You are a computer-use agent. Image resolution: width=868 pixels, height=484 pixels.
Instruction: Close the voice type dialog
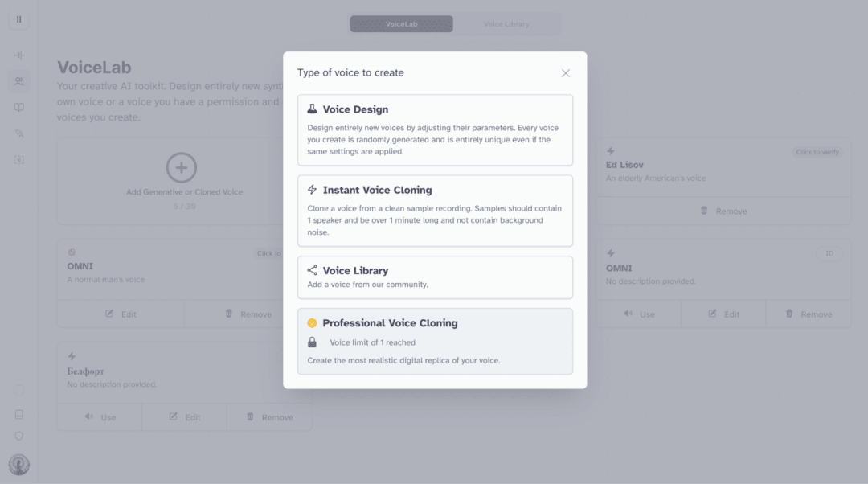point(566,73)
